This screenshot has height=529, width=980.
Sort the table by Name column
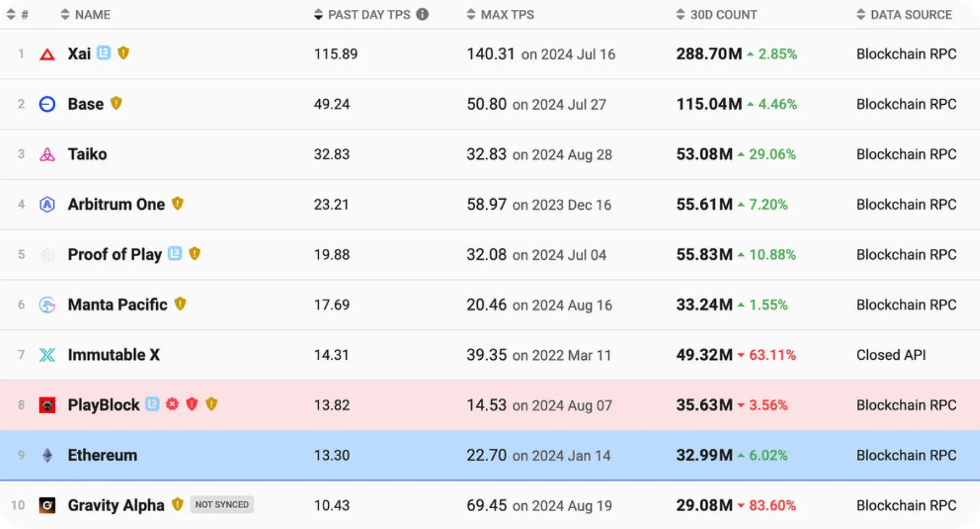pyautogui.click(x=86, y=15)
